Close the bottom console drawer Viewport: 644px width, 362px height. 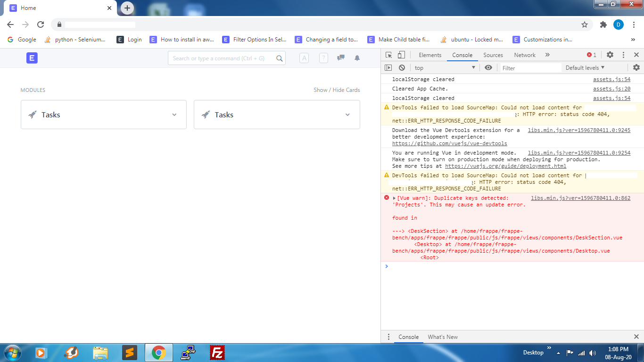[636, 337]
